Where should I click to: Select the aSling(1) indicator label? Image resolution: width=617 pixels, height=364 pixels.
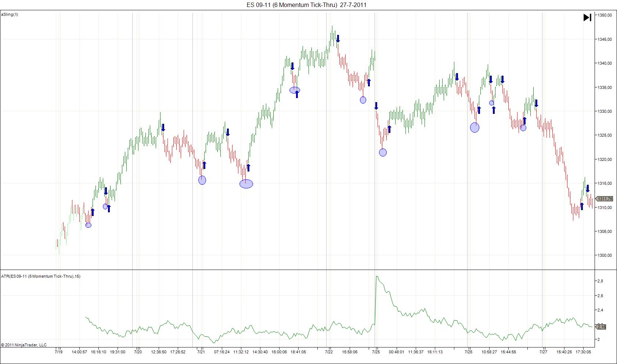tap(10, 15)
